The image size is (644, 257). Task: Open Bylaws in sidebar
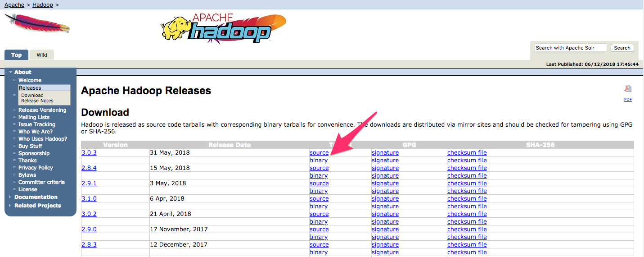click(x=27, y=175)
